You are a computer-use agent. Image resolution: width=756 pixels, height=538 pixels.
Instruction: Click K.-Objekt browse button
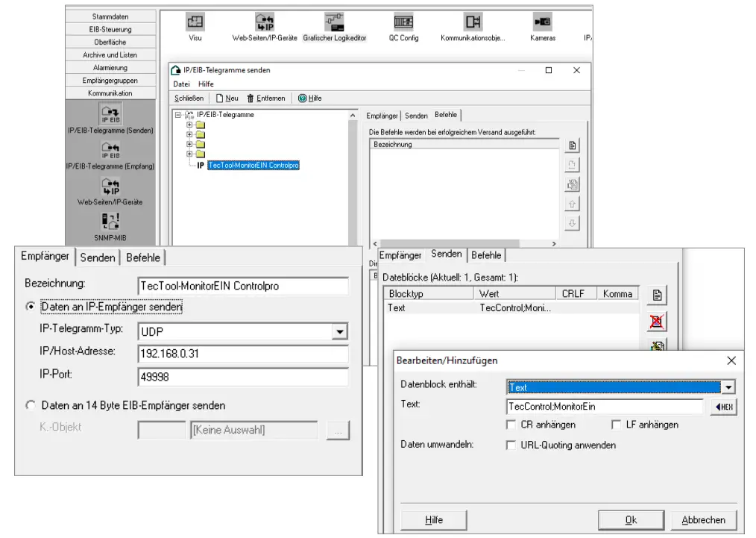338,431
